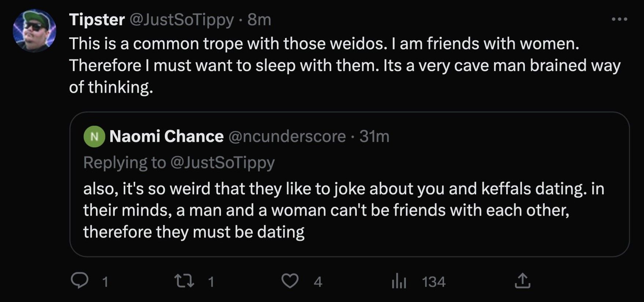Open the view analytics bar chart icon

point(399,281)
